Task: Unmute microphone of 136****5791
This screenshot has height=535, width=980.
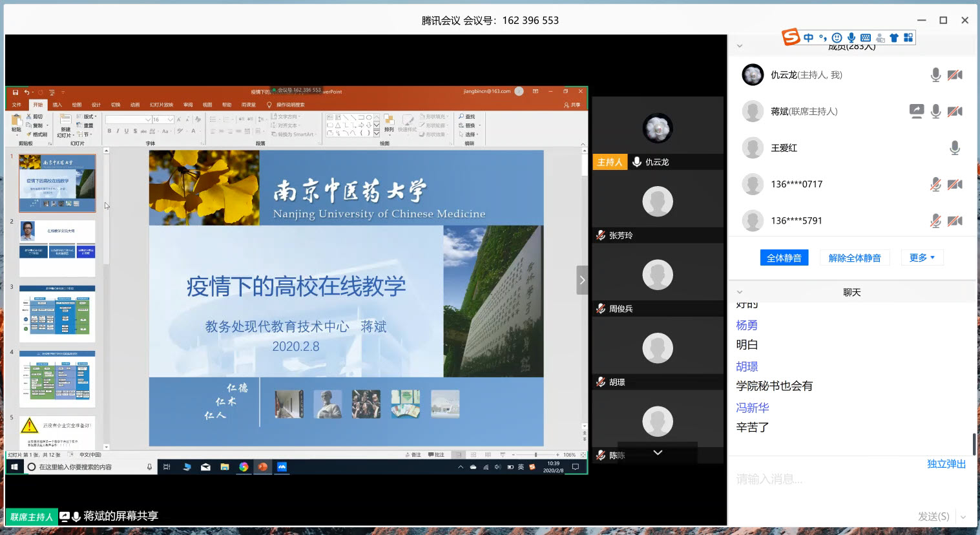Action: point(935,220)
